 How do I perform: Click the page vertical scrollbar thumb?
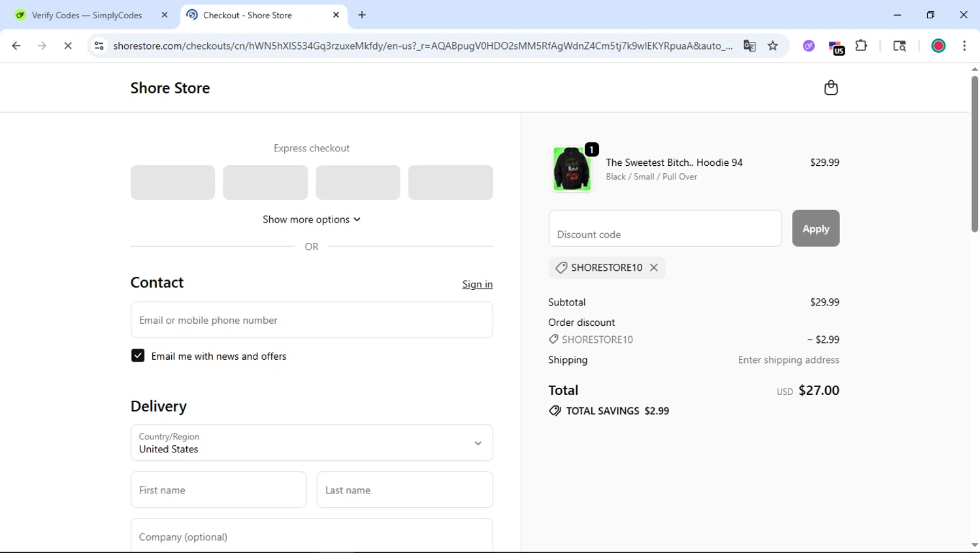tap(974, 154)
